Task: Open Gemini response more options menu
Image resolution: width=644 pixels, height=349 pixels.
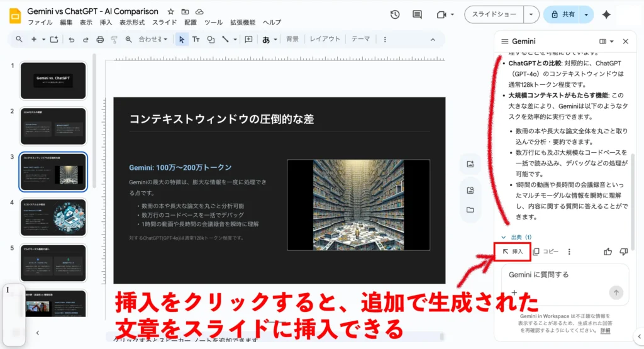Action: coord(569,252)
